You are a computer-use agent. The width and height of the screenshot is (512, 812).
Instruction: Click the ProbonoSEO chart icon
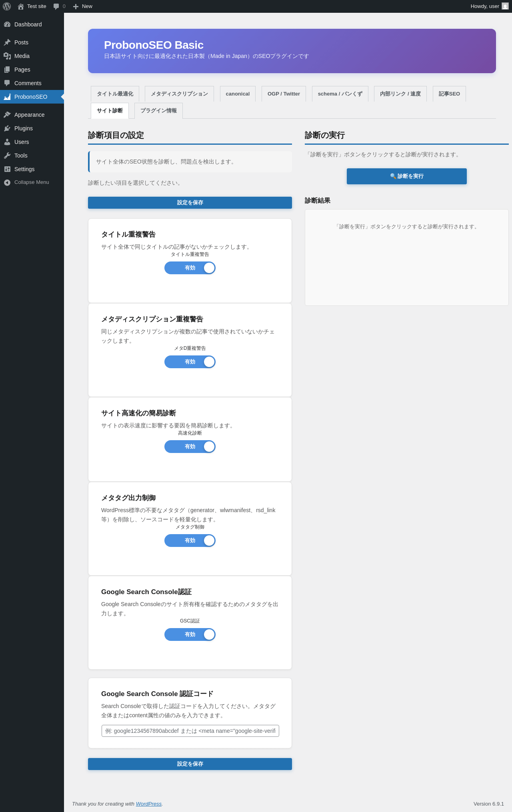point(7,97)
